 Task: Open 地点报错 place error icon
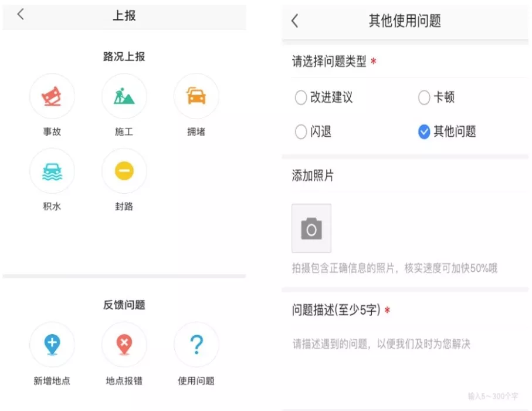(124, 345)
